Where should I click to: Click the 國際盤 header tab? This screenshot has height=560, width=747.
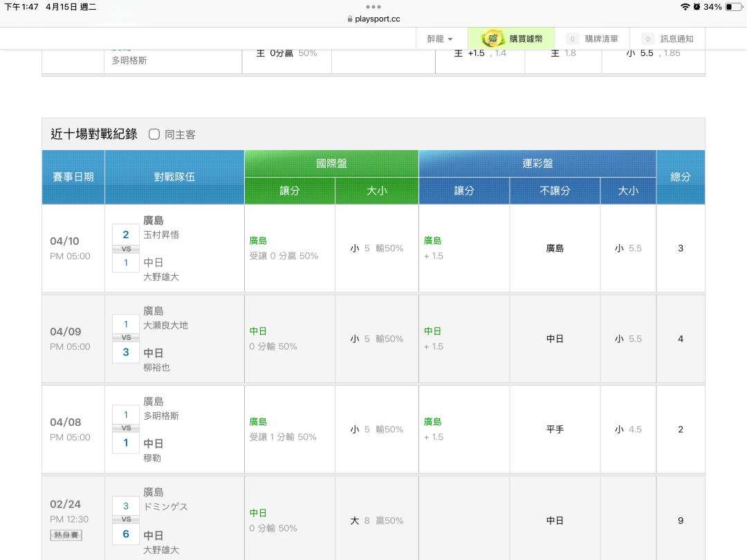(331, 163)
